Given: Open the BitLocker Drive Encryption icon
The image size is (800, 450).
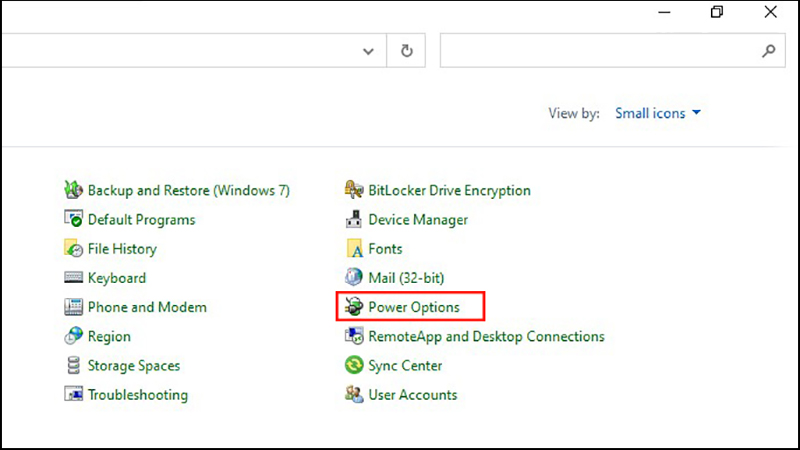Looking at the screenshot, I should [x=354, y=190].
